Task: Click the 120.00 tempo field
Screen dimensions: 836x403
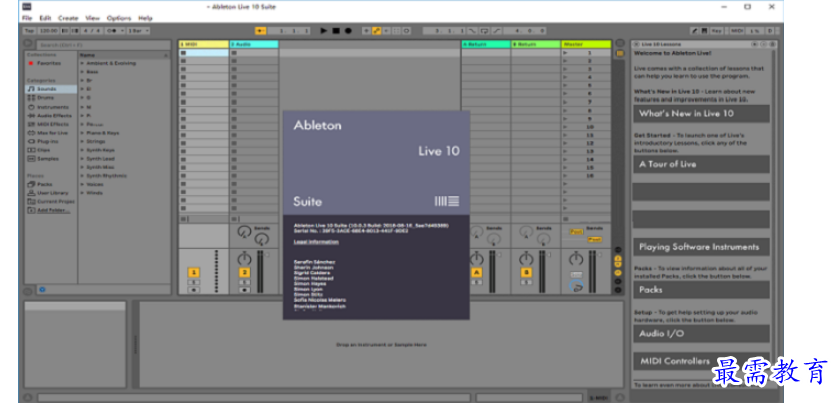Action: click(x=48, y=31)
